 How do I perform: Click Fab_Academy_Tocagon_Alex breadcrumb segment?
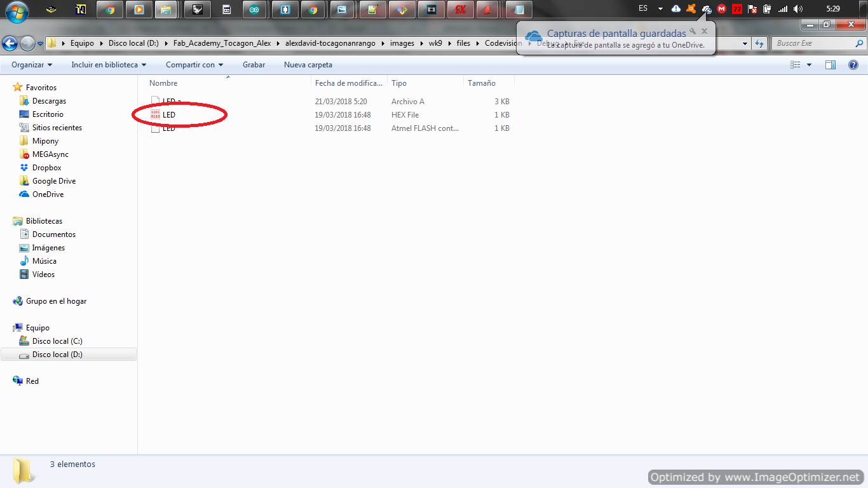pos(222,43)
